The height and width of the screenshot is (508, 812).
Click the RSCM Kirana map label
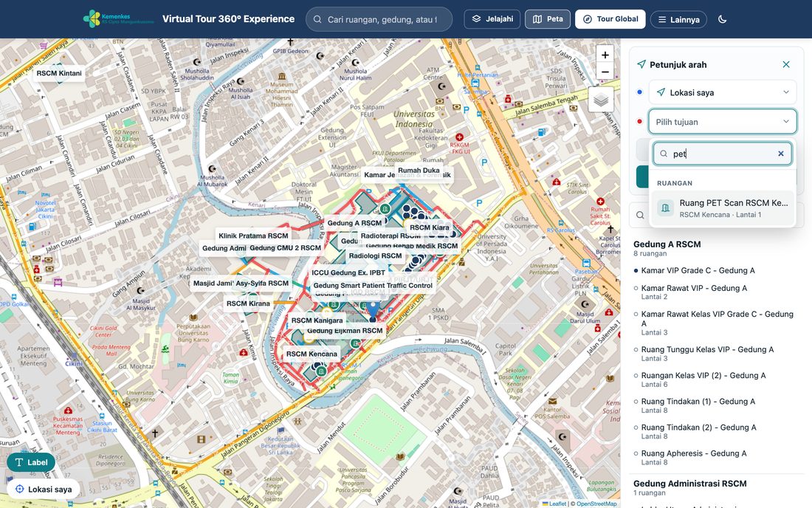[248, 303]
